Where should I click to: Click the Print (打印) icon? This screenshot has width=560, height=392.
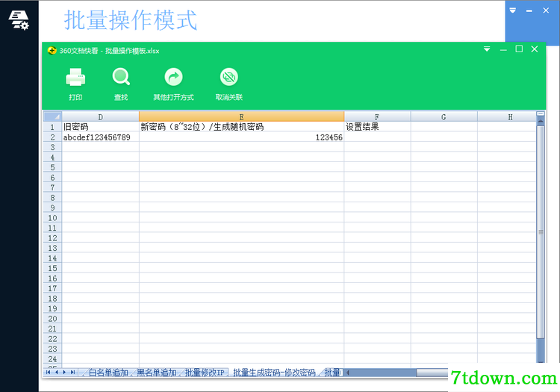75,77
